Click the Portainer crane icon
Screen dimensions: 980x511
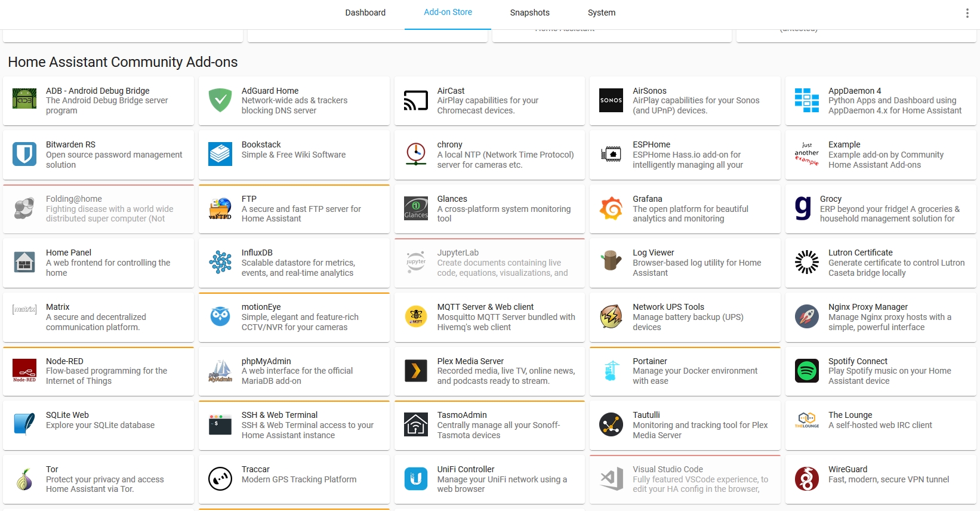point(611,371)
